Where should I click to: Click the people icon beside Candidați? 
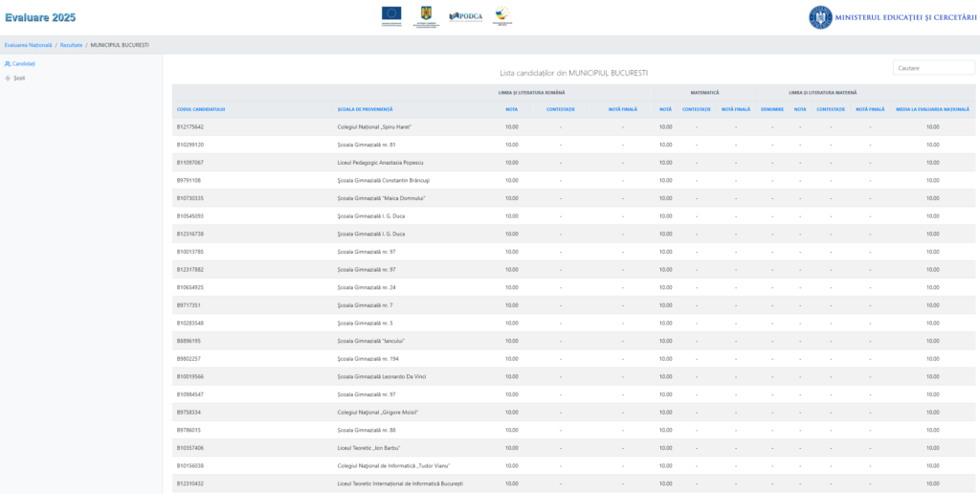(8, 64)
